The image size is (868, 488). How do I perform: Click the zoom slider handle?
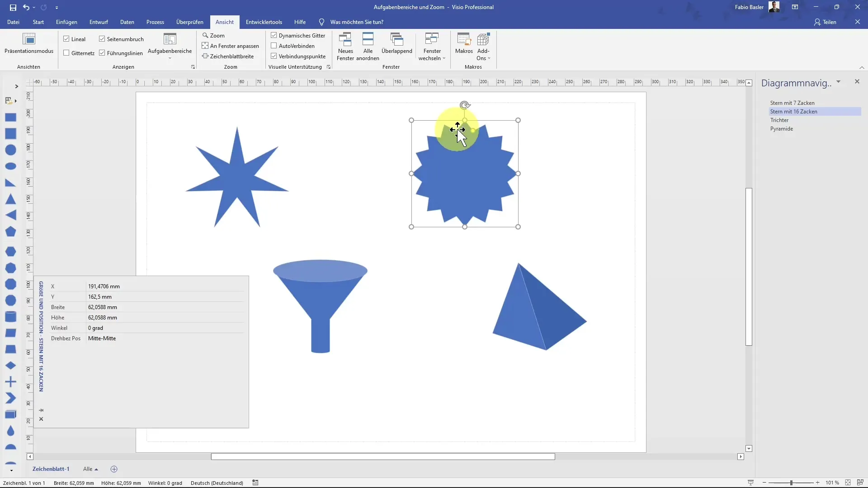click(791, 483)
